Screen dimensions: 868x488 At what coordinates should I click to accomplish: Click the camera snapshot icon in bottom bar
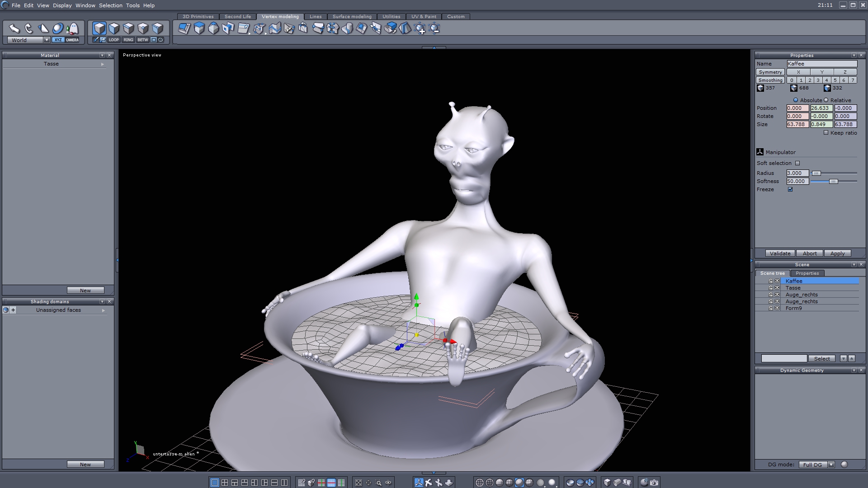point(654,483)
